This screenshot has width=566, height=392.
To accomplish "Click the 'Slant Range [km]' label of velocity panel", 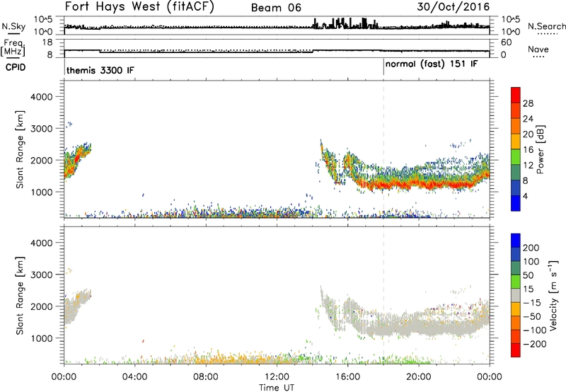I will [x=20, y=296].
